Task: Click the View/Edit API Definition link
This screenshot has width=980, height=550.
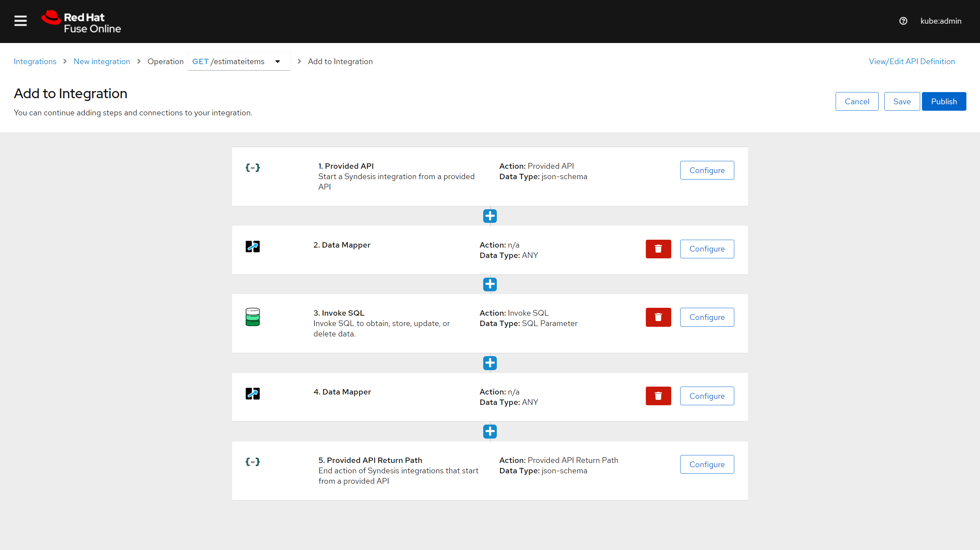Action: pos(912,61)
